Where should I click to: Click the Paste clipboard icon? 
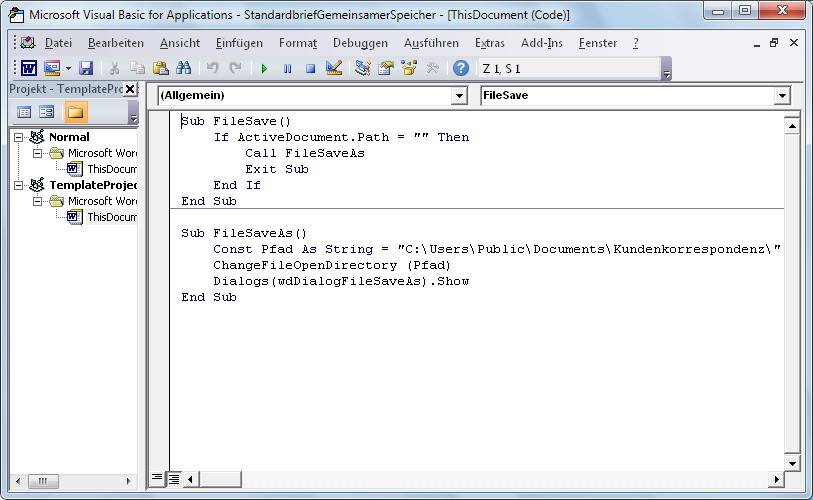[x=161, y=68]
